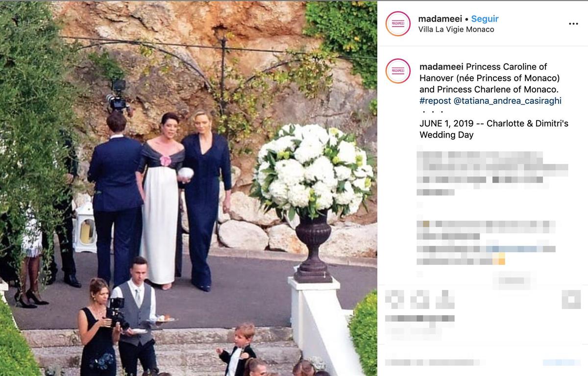The image size is (588, 376).
Task: Open madameei username in the caption
Action: pos(441,67)
